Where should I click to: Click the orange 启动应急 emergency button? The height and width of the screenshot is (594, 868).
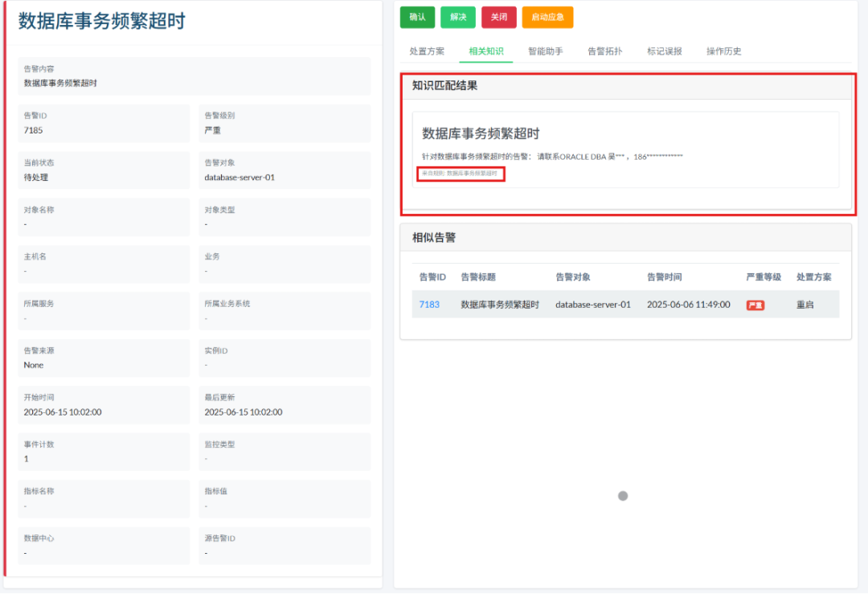547,17
